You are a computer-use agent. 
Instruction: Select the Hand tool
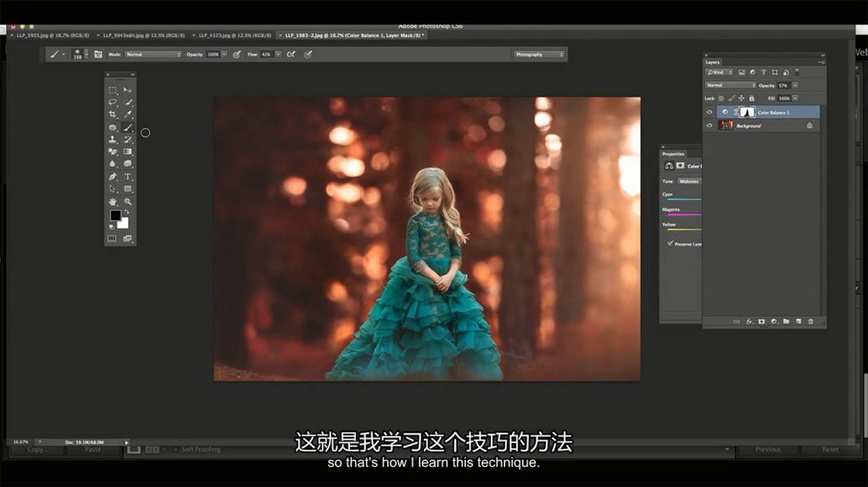pyautogui.click(x=113, y=202)
